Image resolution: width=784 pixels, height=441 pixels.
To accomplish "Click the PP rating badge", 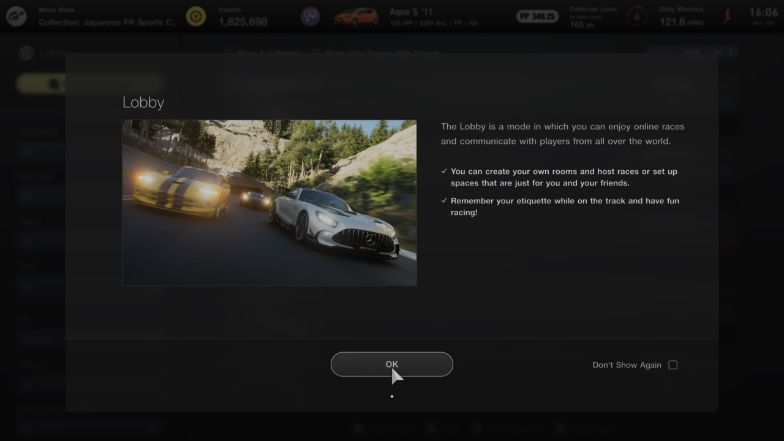I will (x=537, y=16).
